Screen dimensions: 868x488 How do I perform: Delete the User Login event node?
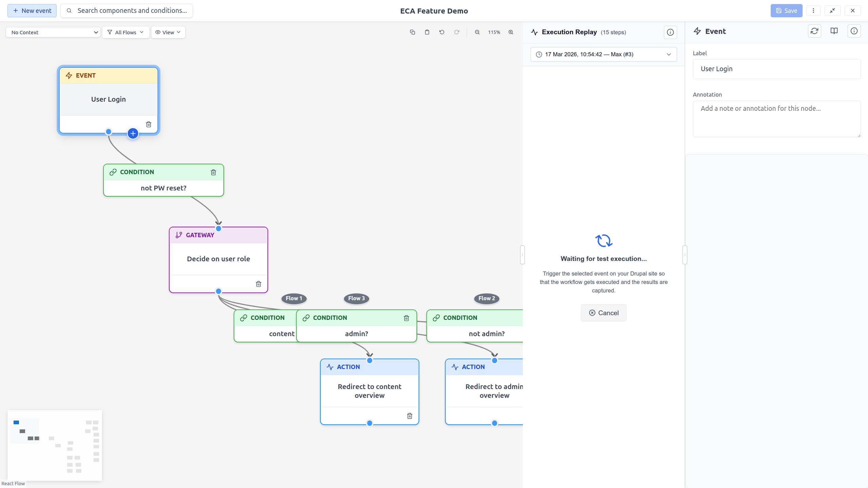click(x=149, y=124)
